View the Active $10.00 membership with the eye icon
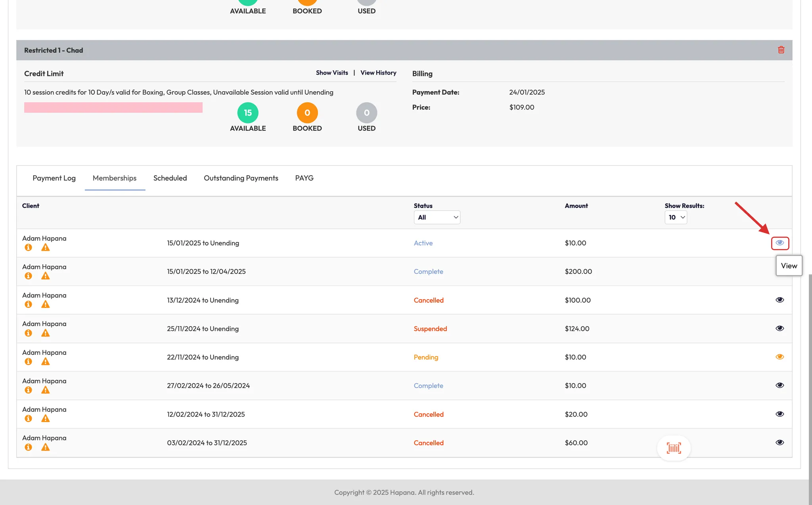 click(779, 243)
